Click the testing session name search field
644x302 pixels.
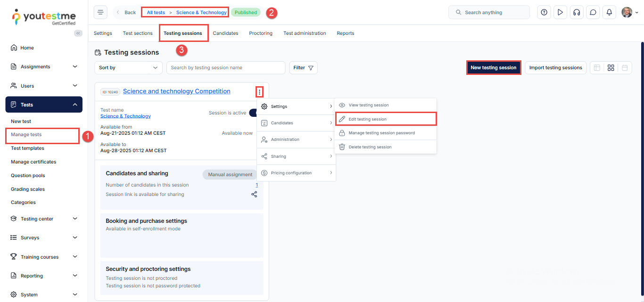pos(225,68)
